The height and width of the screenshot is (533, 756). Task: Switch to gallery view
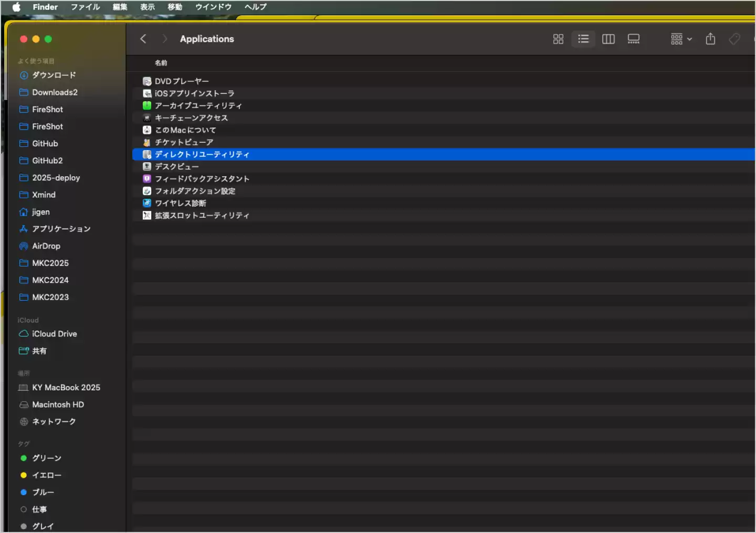pyautogui.click(x=633, y=39)
